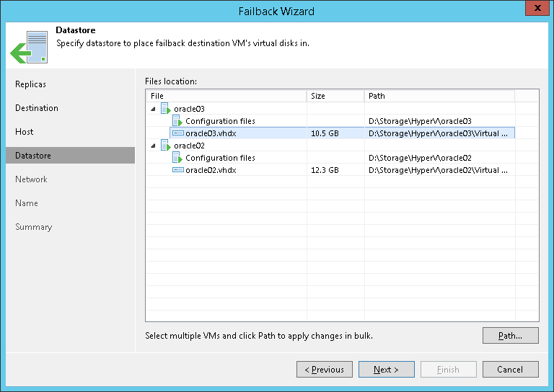This screenshot has height=392, width=554.
Task: Open the Summary step
Action: (x=34, y=227)
